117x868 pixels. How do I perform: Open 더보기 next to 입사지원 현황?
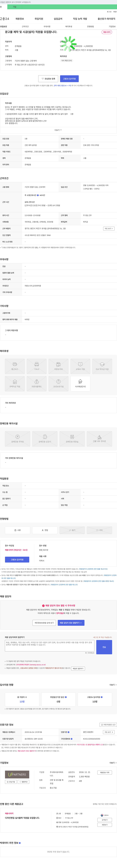tap(113, 685)
